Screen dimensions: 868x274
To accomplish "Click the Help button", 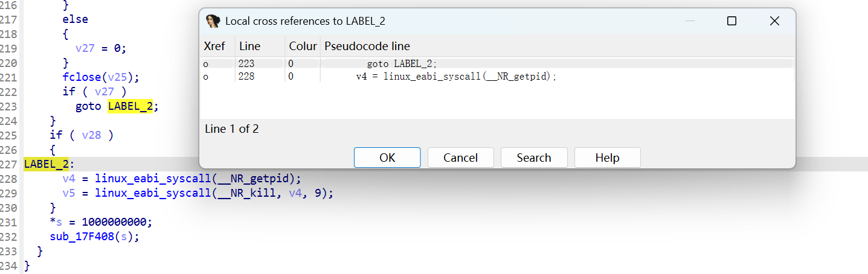I will pyautogui.click(x=607, y=158).
